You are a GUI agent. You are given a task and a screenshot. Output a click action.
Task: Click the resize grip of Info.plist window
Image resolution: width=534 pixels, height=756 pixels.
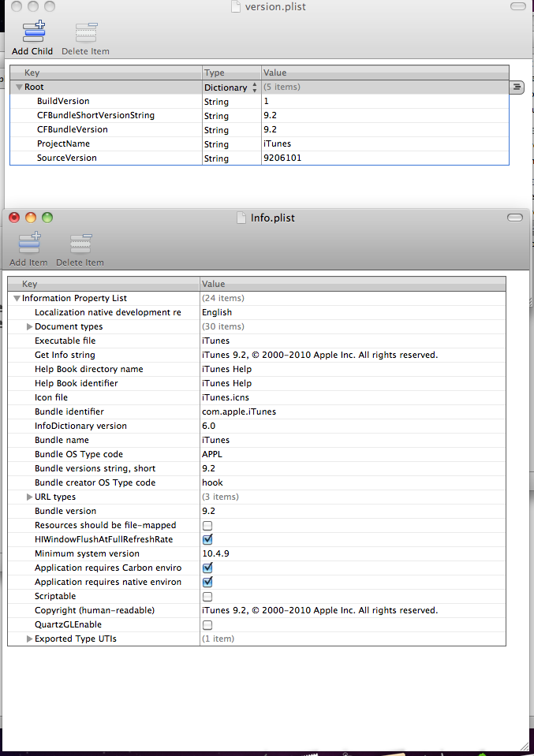[524, 745]
